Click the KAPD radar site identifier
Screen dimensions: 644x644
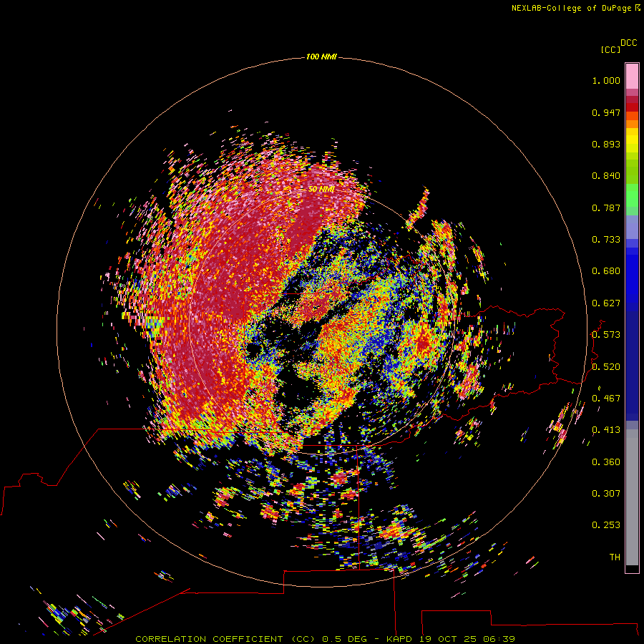399,639
